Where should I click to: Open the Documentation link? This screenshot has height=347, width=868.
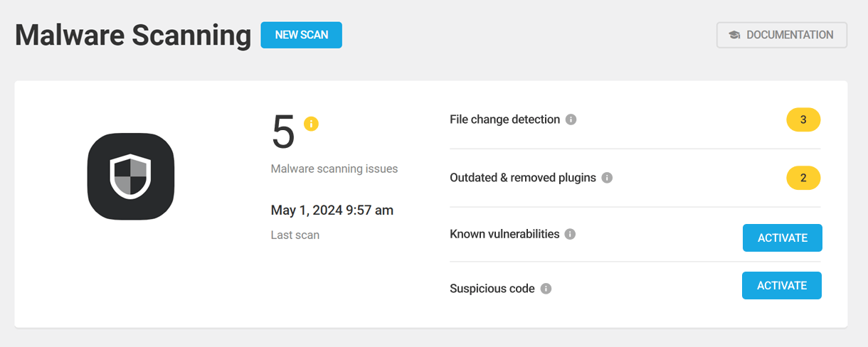782,35
